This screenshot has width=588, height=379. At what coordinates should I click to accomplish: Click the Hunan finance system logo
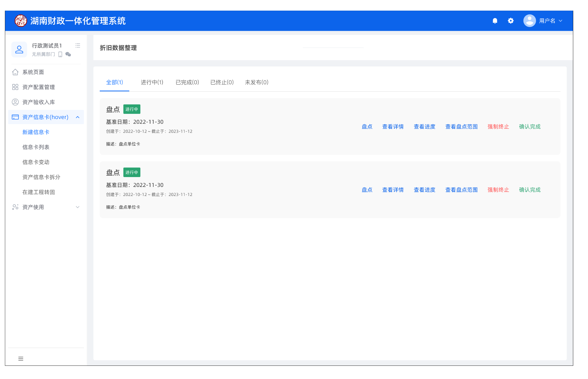[x=21, y=21]
